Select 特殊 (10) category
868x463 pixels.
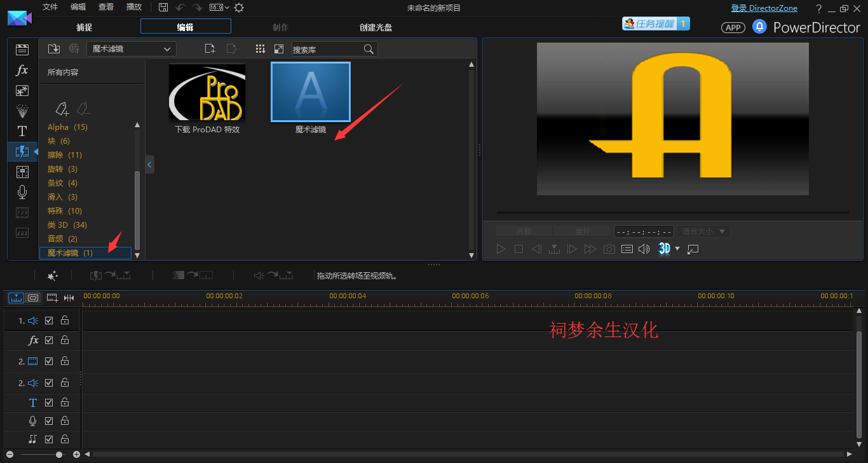click(x=65, y=211)
